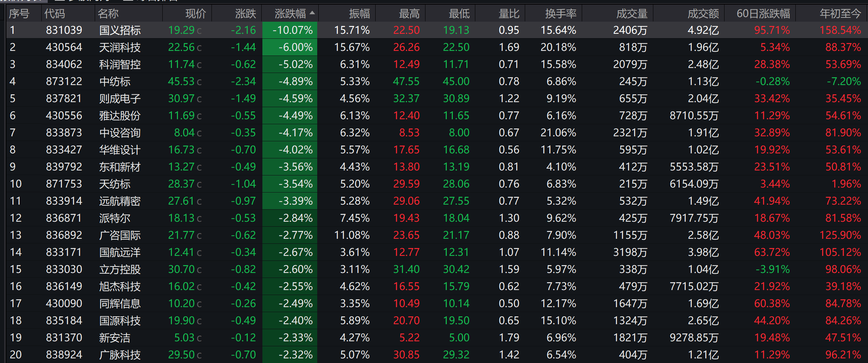Sort the table by 换手率 header
The image size is (868, 363).
(560, 14)
